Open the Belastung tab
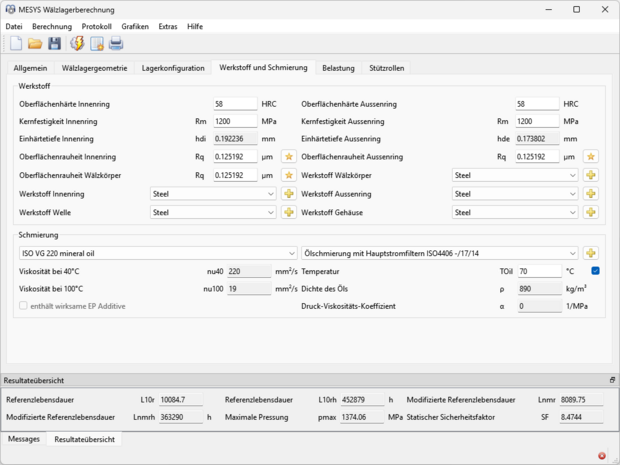The width and height of the screenshot is (620, 465). 338,68
